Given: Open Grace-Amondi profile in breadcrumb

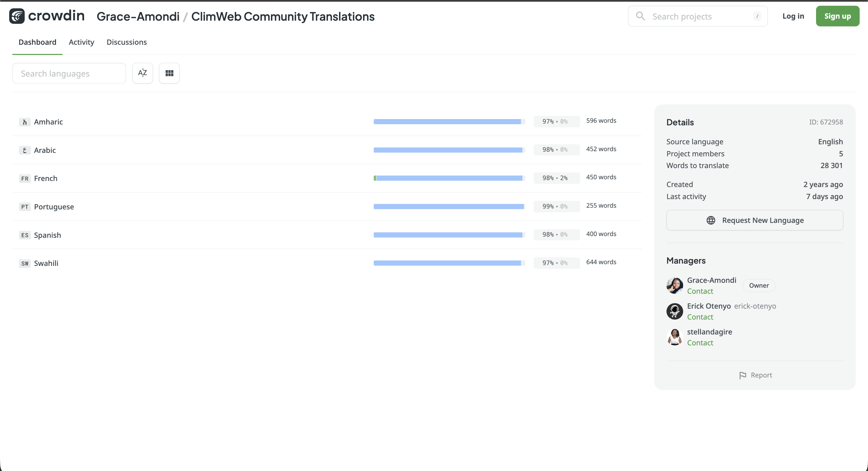Looking at the screenshot, I should (138, 16).
